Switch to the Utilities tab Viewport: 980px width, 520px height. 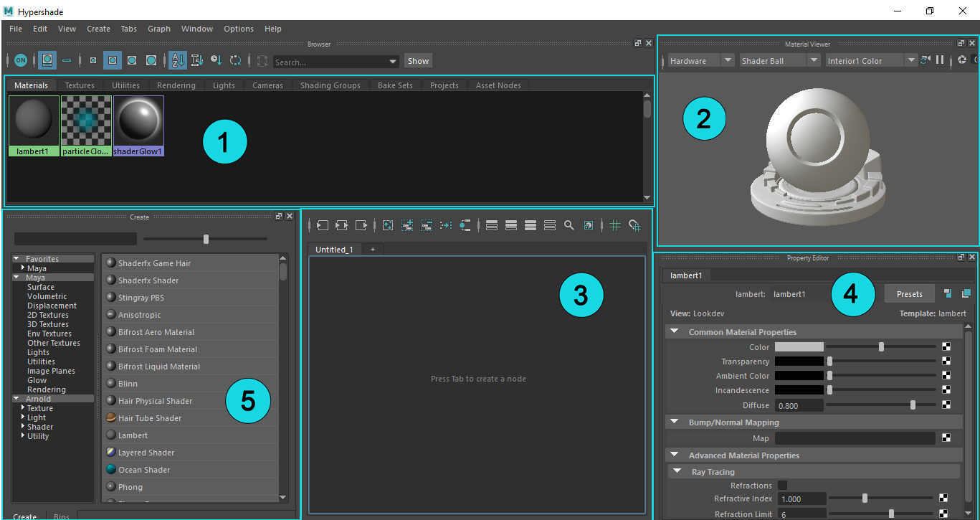(x=126, y=85)
